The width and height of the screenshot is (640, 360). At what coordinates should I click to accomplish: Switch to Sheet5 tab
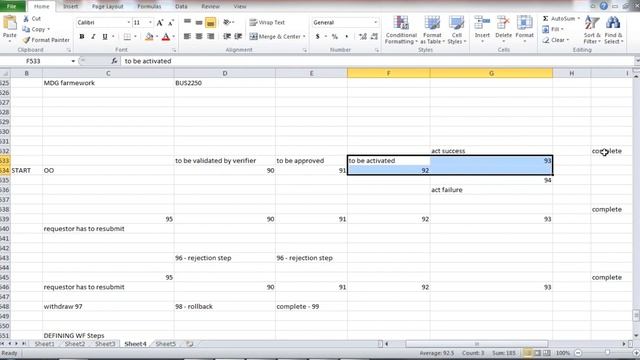point(165,344)
